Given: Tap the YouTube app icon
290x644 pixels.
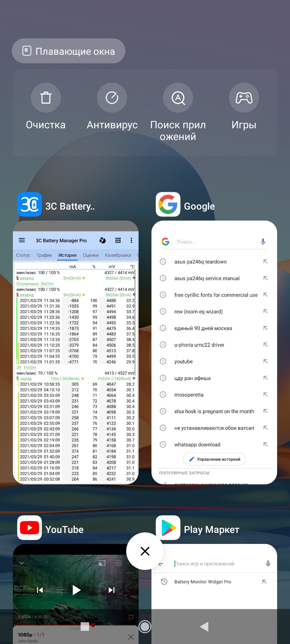Looking at the screenshot, I should click(x=30, y=528).
